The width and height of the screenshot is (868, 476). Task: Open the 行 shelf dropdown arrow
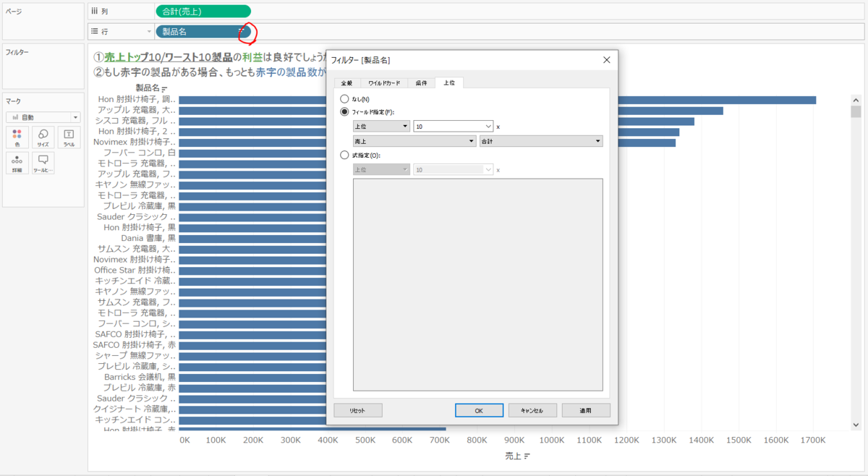[x=150, y=32]
